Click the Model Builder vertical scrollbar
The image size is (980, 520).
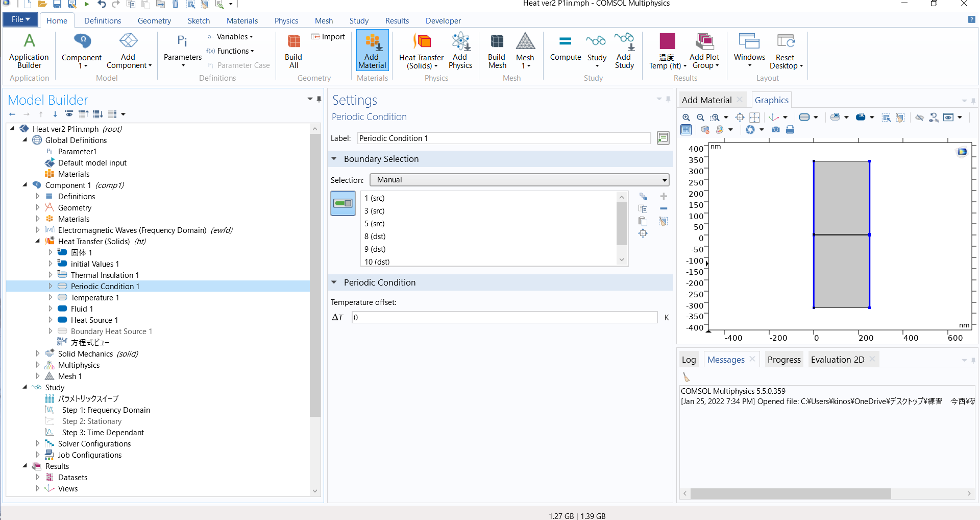coord(315,276)
